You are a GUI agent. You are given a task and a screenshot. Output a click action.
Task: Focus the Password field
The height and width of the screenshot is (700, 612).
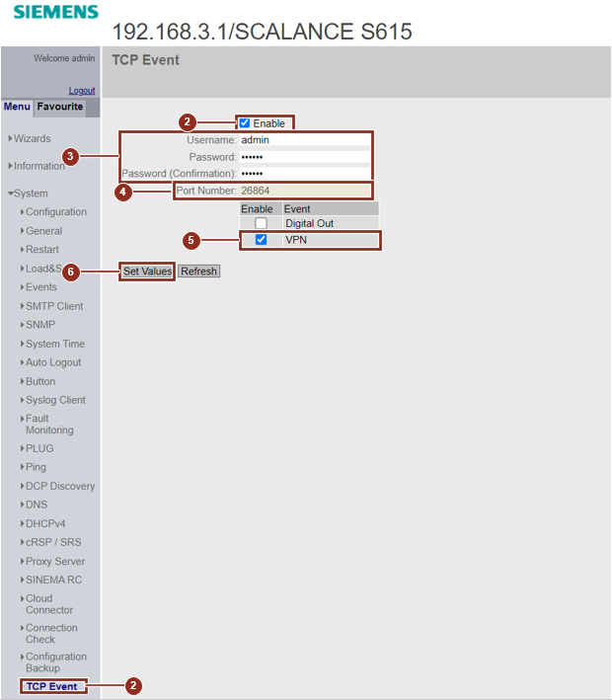pyautogui.click(x=305, y=157)
